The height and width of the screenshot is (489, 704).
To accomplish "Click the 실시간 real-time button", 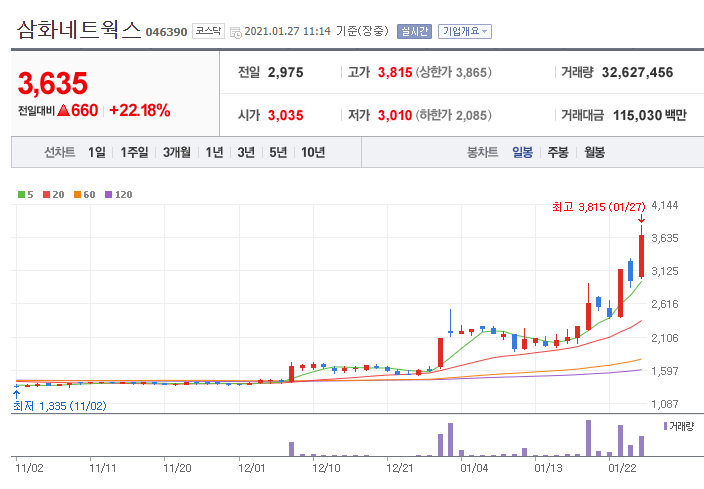I will point(414,31).
